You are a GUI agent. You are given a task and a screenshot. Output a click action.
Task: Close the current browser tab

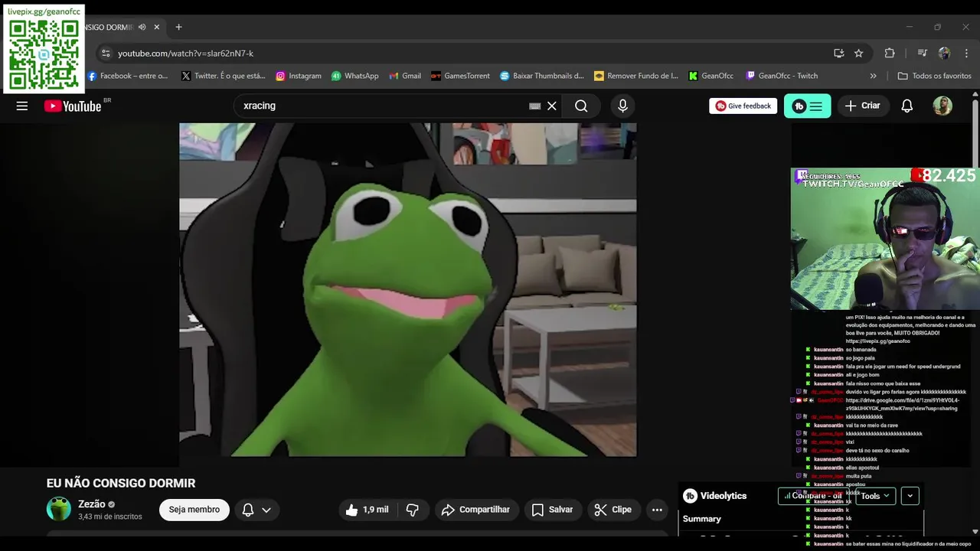point(157,27)
